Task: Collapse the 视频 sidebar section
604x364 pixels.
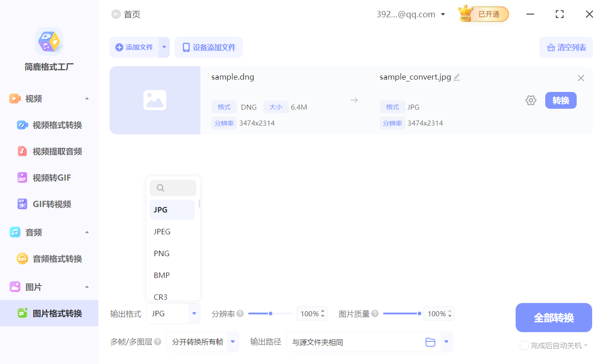Action: tap(87, 98)
